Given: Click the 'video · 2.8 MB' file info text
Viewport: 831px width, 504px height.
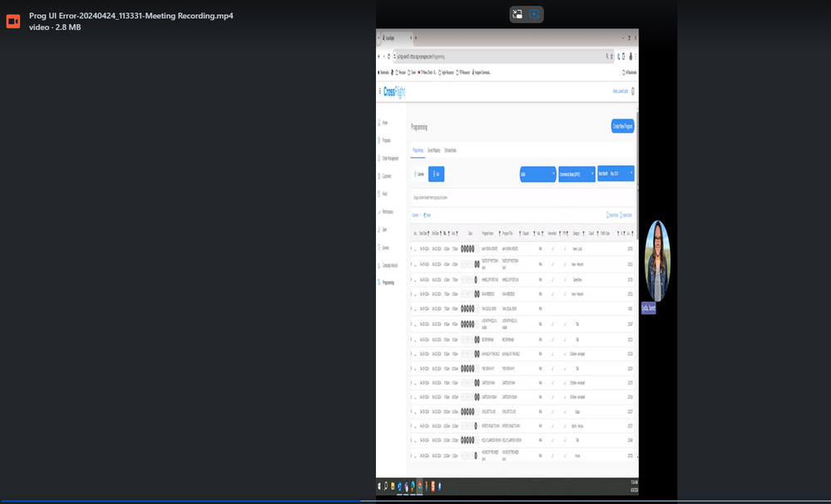Looking at the screenshot, I should [55, 27].
